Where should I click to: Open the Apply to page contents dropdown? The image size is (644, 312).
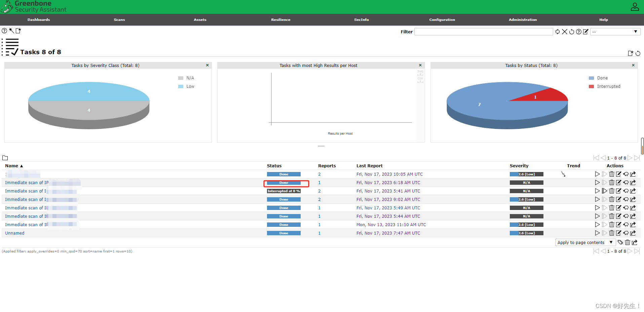585,242
